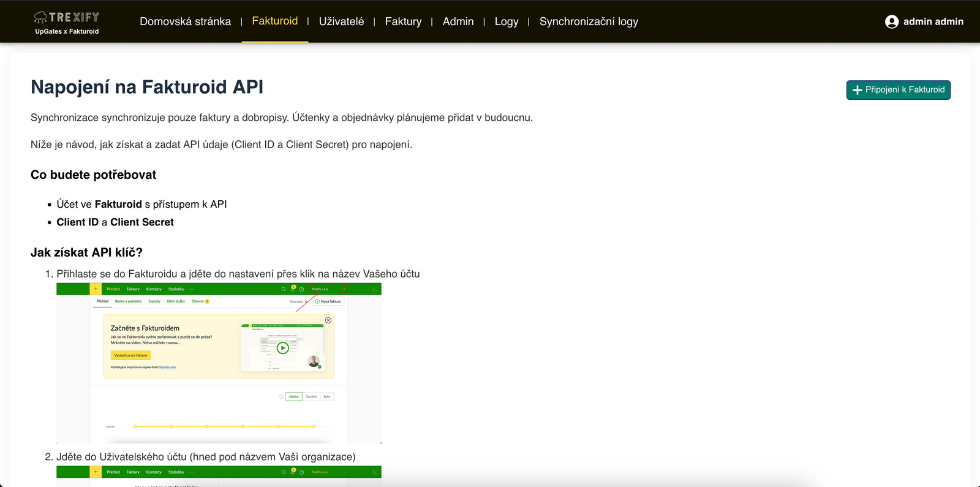Image resolution: width=980 pixels, height=487 pixels.
Task: Click the heading Napojení na Fakturoid API
Action: pos(147,87)
